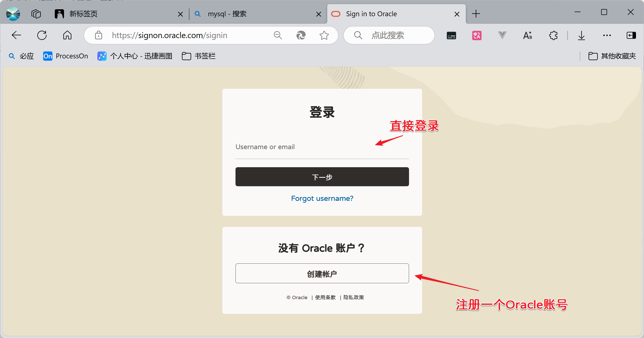644x338 pixels.
Task: Open the browser home page icon
Action: point(67,35)
